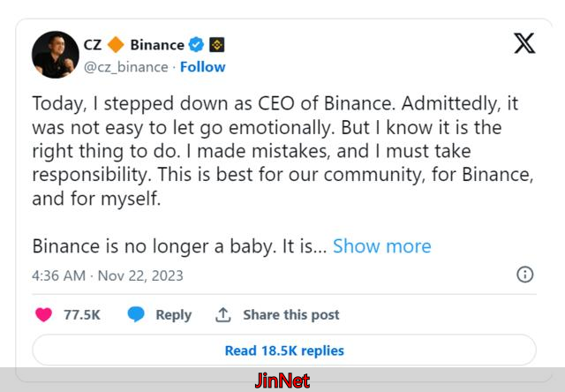This screenshot has width=565, height=392.
Task: Click the blue speech bubble reply icon
Action: coord(136,314)
